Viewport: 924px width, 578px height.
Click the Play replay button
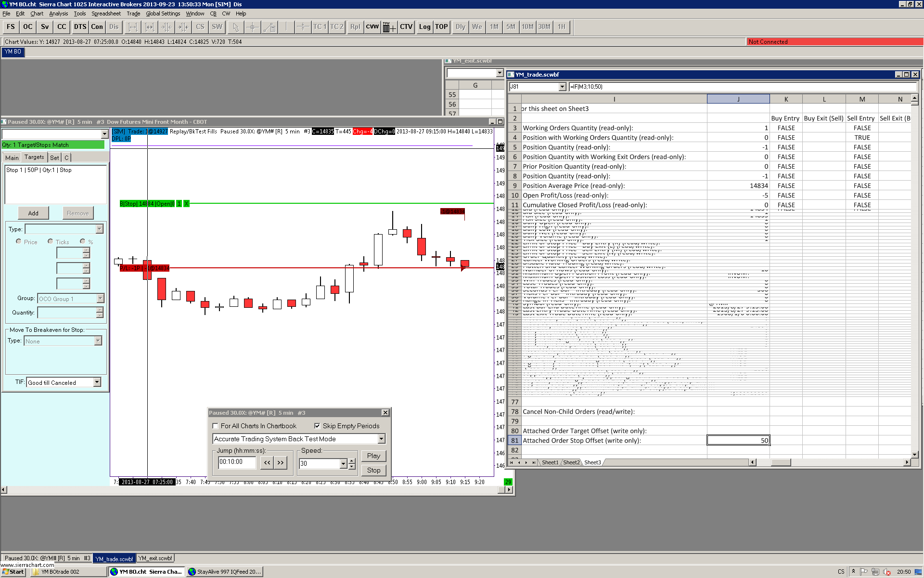pyautogui.click(x=373, y=456)
